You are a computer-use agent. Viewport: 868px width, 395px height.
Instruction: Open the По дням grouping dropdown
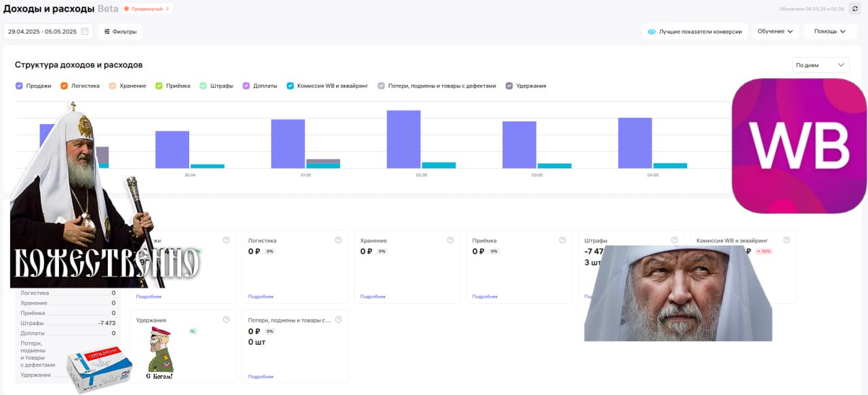click(821, 65)
